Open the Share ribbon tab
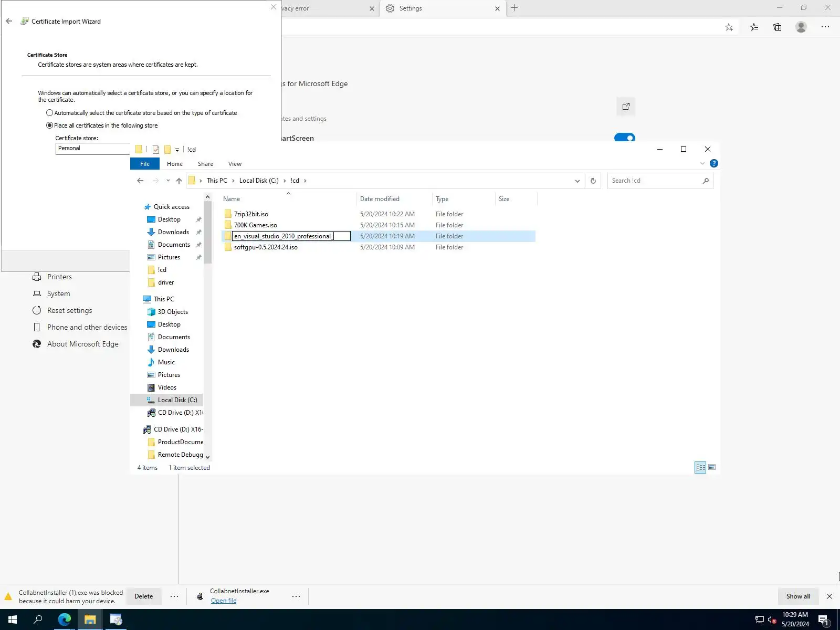Image resolution: width=840 pixels, height=630 pixels. [205, 164]
